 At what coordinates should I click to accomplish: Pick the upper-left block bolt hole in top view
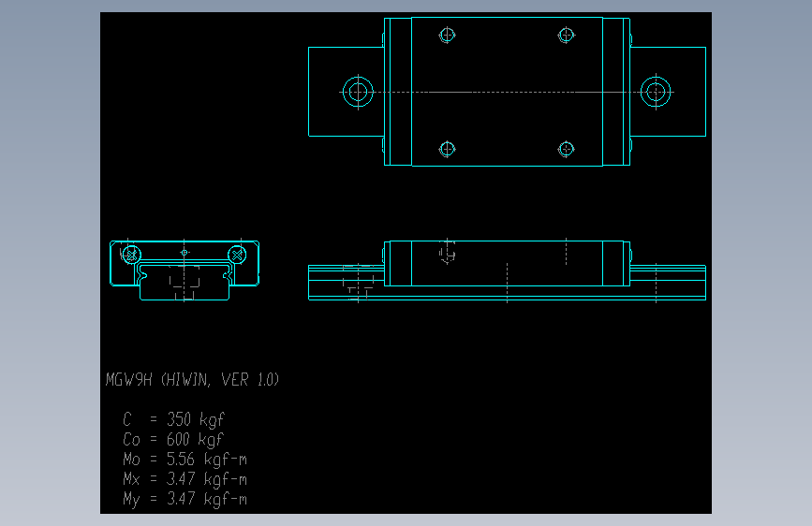pos(447,36)
